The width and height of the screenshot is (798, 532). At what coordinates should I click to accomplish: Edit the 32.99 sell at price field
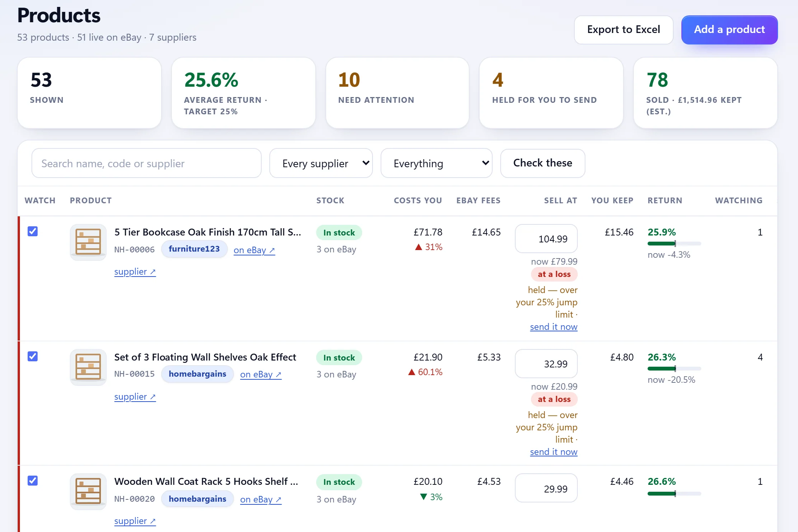[x=546, y=364]
